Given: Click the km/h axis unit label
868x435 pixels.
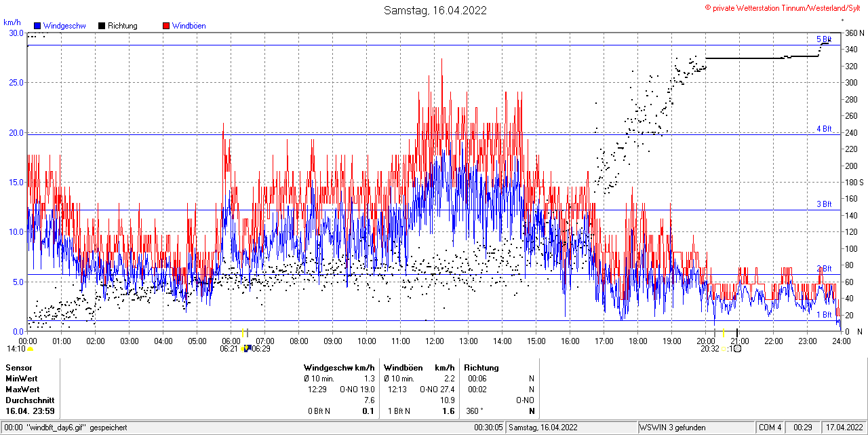Looking at the screenshot, I should (12, 22).
